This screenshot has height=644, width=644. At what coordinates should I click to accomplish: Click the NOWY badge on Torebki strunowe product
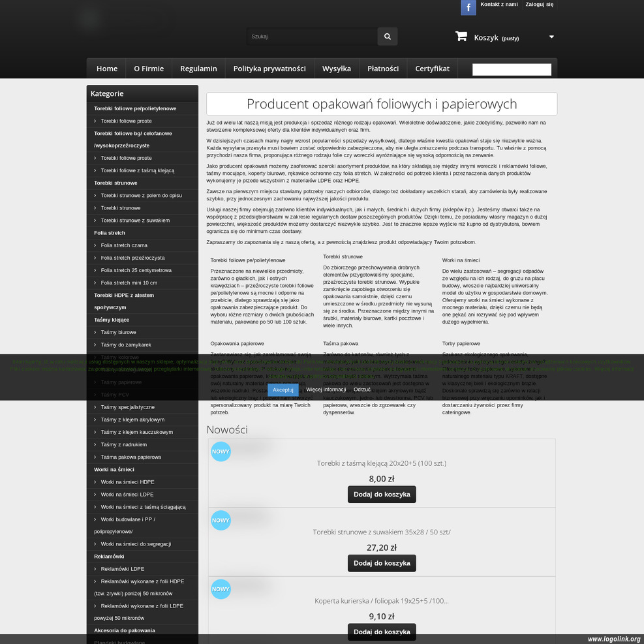coord(221,520)
